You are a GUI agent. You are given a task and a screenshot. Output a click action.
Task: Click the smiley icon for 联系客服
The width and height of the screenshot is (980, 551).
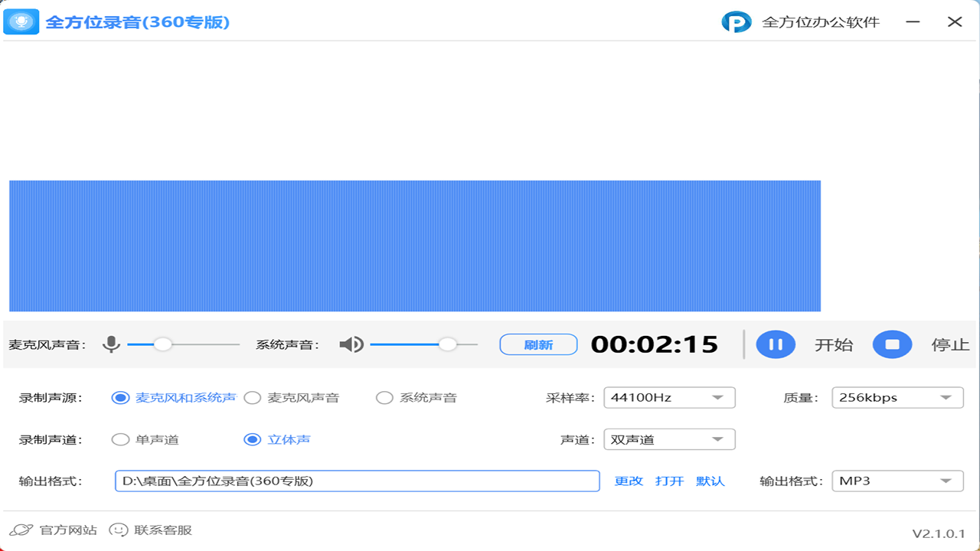tap(118, 530)
